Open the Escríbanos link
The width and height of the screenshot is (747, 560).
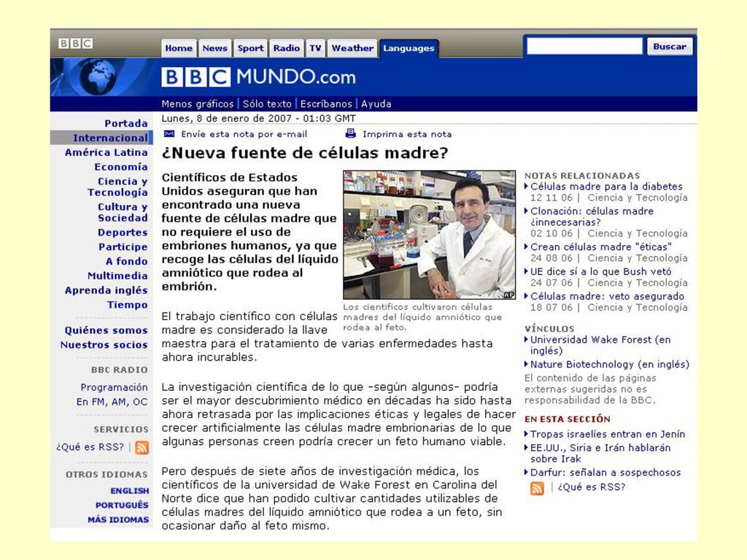point(326,104)
